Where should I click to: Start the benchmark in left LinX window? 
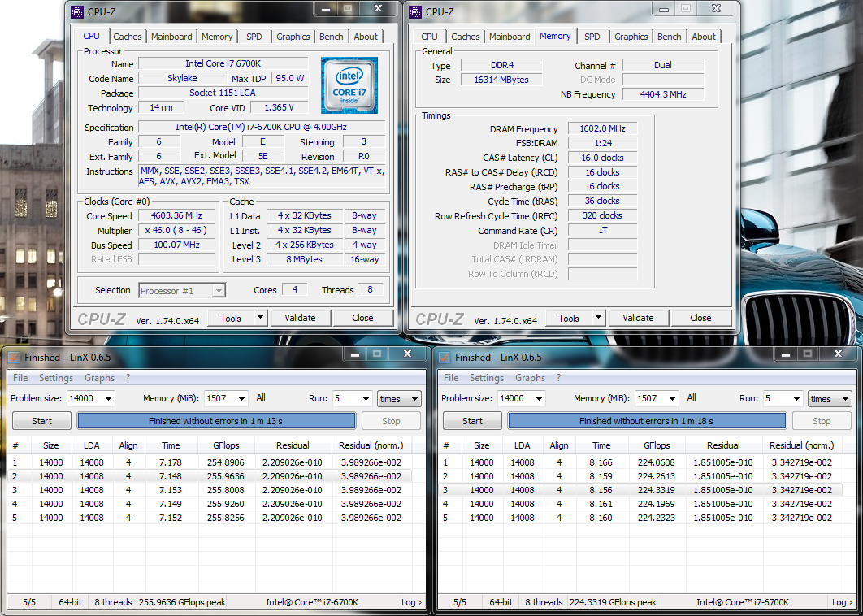click(41, 421)
